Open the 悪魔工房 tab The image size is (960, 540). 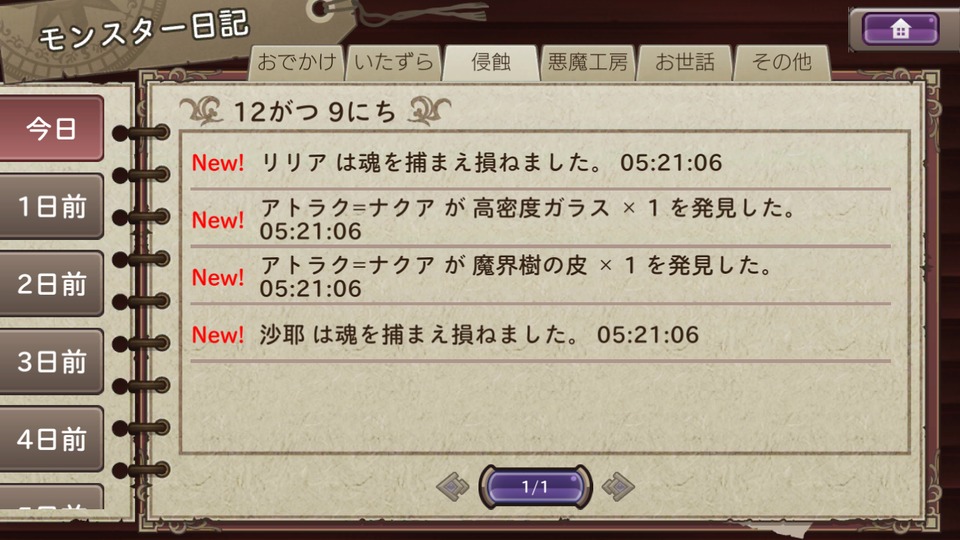coord(587,62)
